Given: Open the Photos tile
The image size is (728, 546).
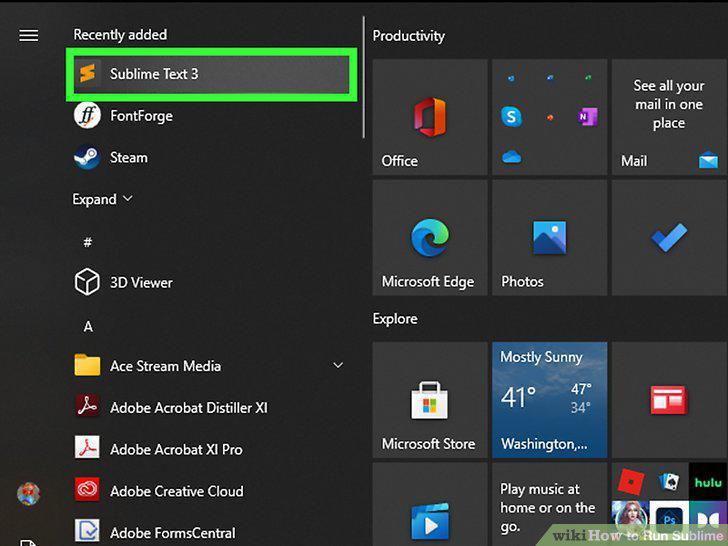Looking at the screenshot, I should 550,238.
